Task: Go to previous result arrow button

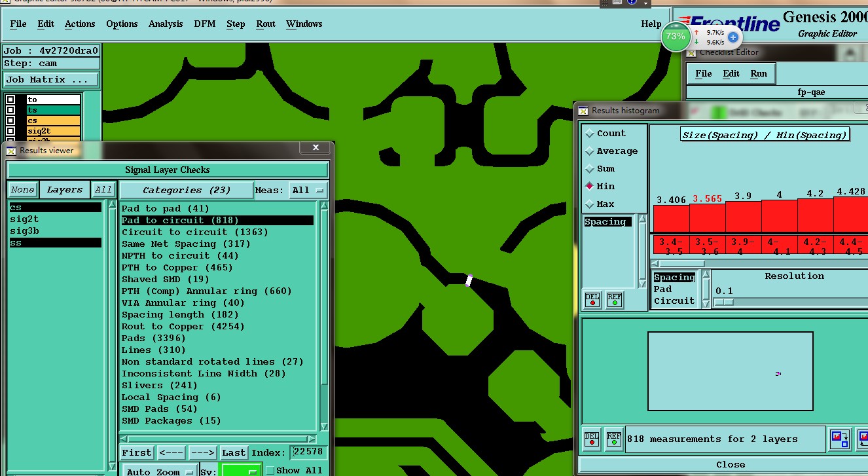Action: coord(172,453)
